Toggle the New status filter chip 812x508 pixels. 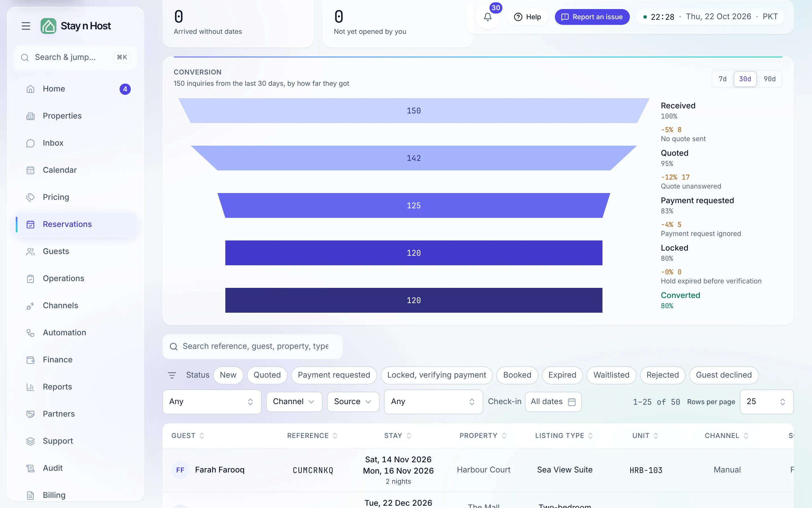(x=228, y=375)
